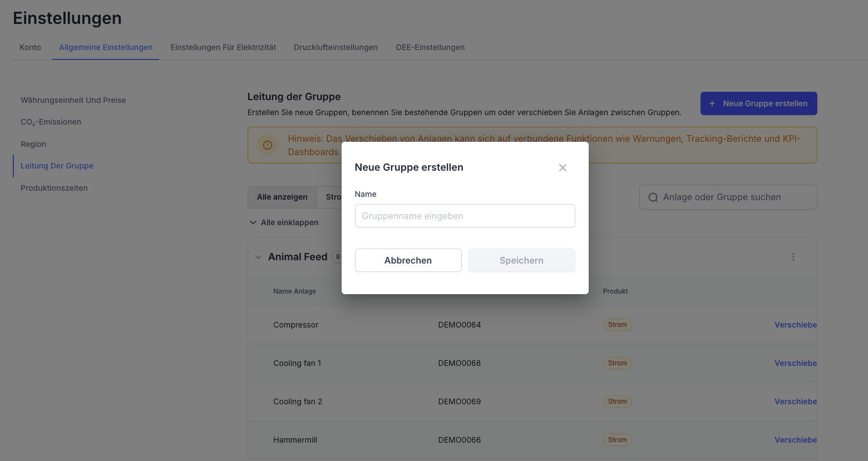
Task: Switch to the Konto tab
Action: pyautogui.click(x=30, y=47)
